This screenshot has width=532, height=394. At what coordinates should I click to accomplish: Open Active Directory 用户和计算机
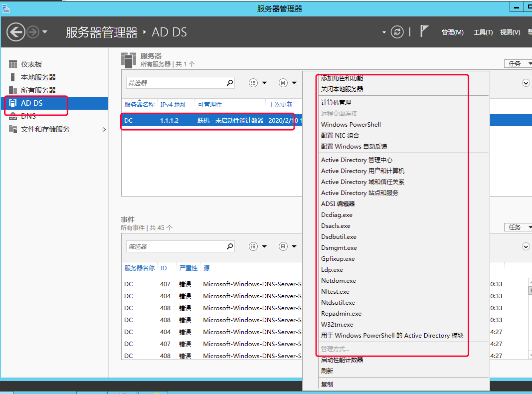click(362, 171)
